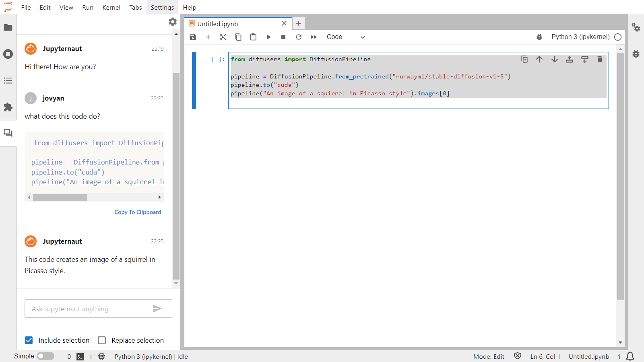Uncheck the Include selection checkbox
644x362 pixels.
pos(29,340)
